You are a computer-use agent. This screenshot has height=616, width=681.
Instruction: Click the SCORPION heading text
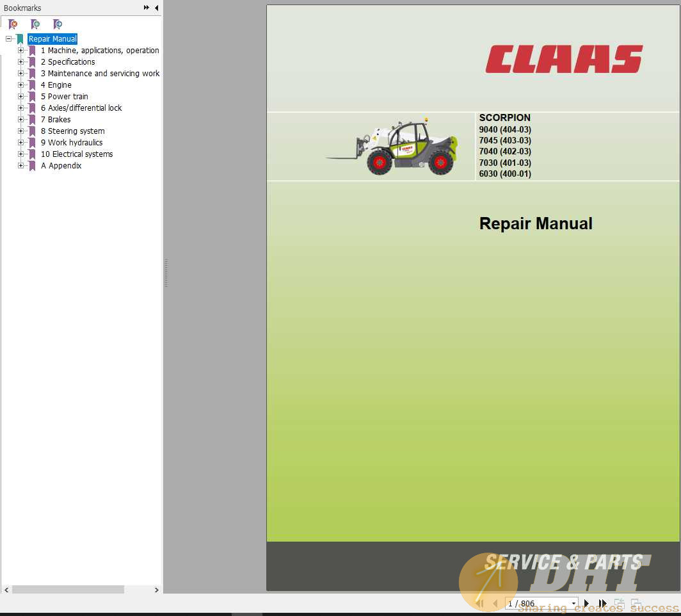[504, 118]
